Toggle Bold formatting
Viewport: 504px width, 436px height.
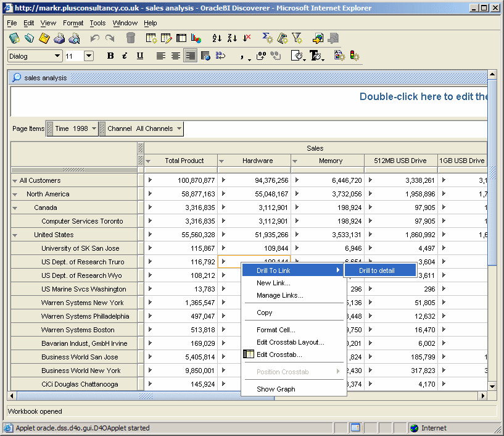[x=110, y=56]
